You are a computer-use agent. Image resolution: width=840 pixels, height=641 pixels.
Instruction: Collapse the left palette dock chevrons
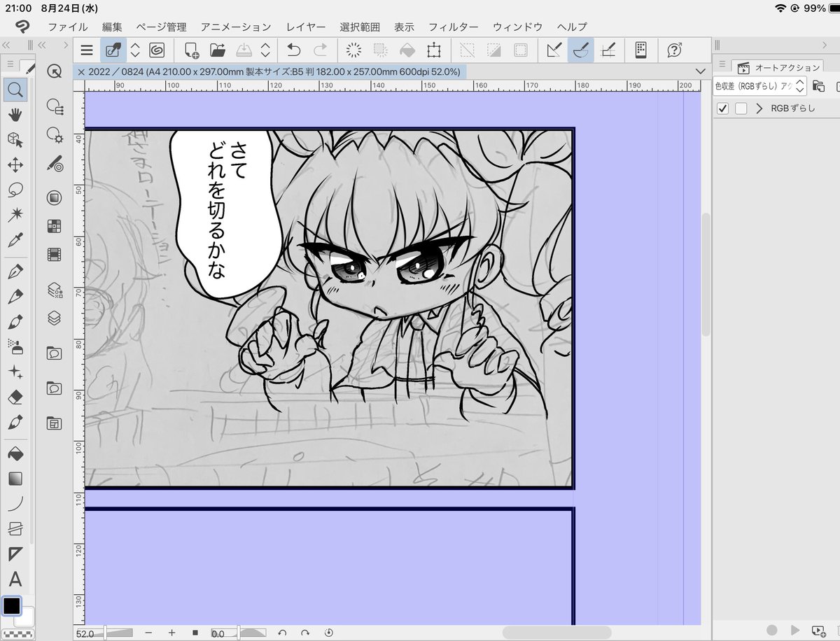[42, 45]
